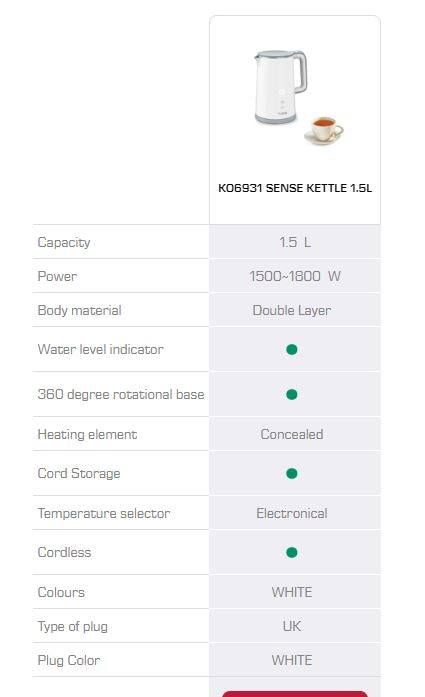425x697 pixels.
Task: Select the Power specification label
Action: click(57, 276)
